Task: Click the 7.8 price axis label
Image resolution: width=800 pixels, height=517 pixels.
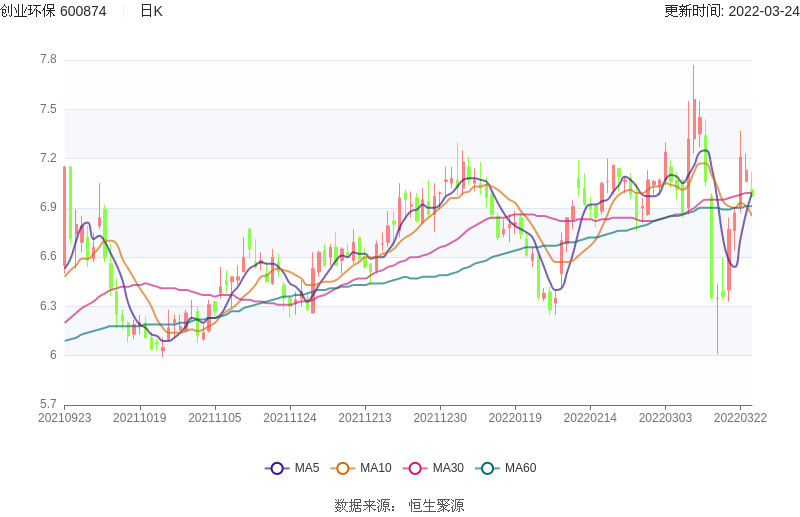Action: 47,60
